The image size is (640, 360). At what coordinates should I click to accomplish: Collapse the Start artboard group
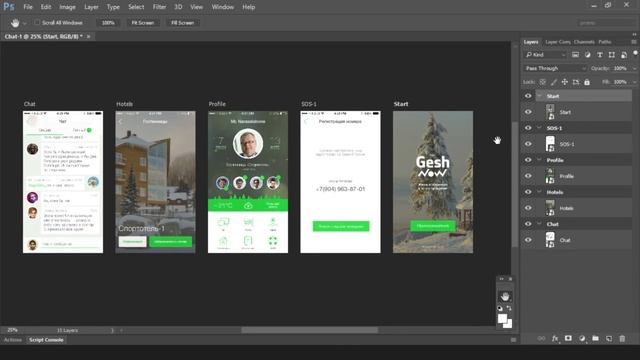pos(540,96)
